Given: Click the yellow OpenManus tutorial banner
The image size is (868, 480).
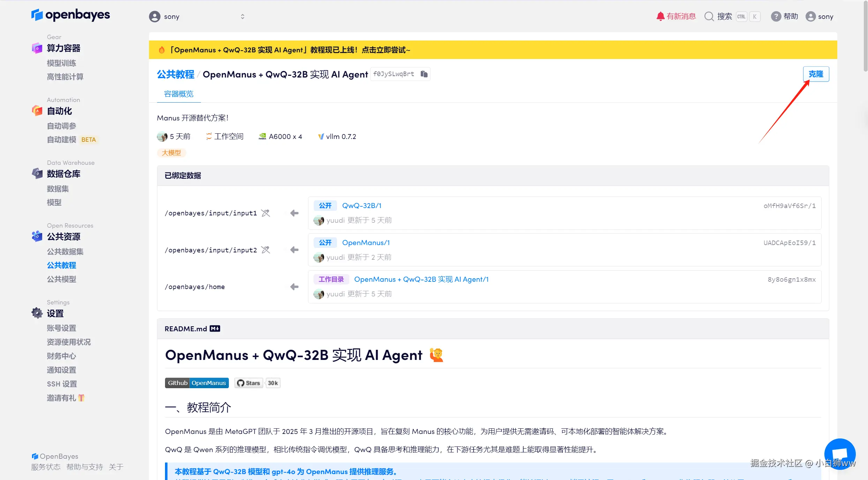Looking at the screenshot, I should click(x=290, y=50).
